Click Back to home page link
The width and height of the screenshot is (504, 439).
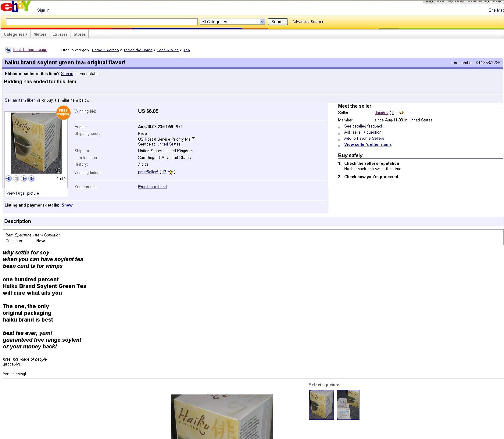[30, 49]
